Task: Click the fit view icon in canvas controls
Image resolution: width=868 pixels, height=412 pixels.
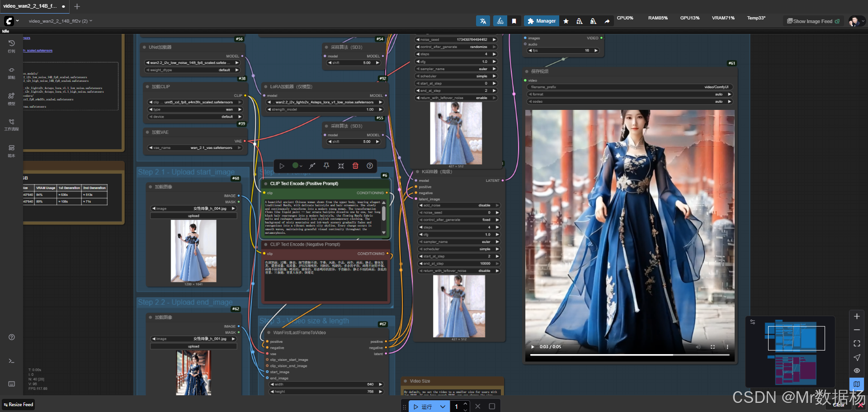Action: pyautogui.click(x=857, y=344)
